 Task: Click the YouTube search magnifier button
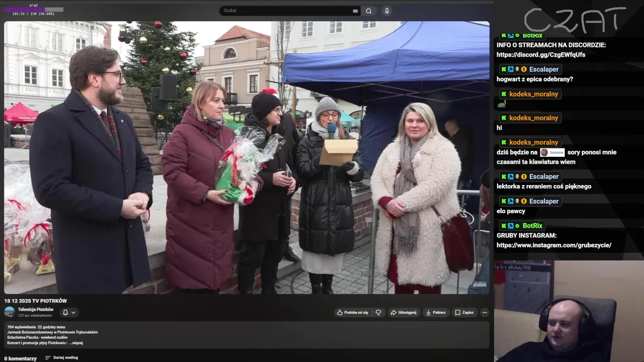click(369, 11)
